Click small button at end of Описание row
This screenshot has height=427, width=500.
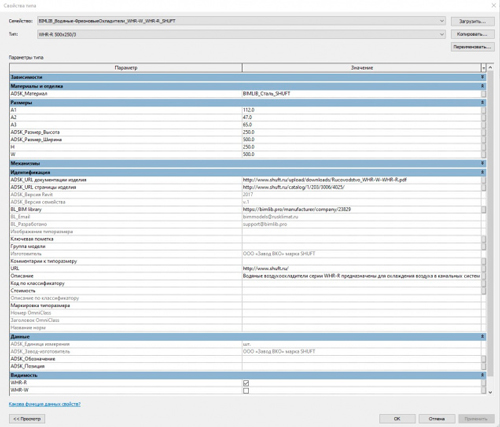pyautogui.click(x=483, y=276)
